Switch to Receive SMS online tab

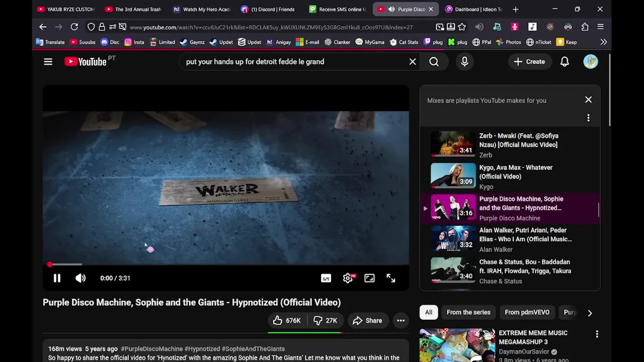(337, 9)
